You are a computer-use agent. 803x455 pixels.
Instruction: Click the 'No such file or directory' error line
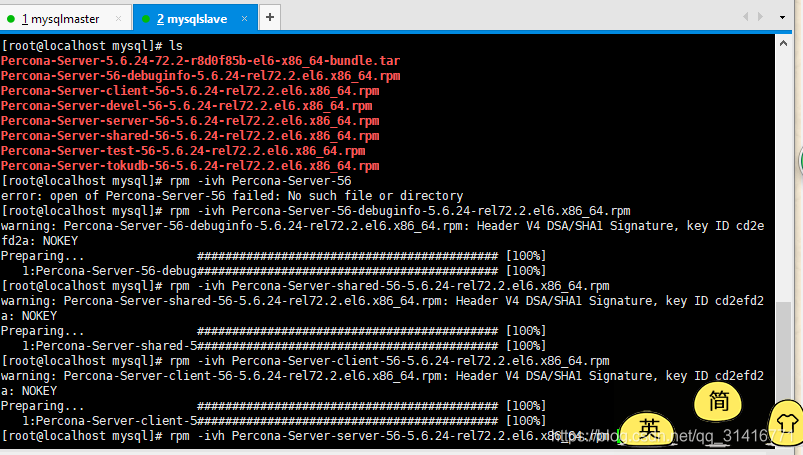[x=232, y=196]
